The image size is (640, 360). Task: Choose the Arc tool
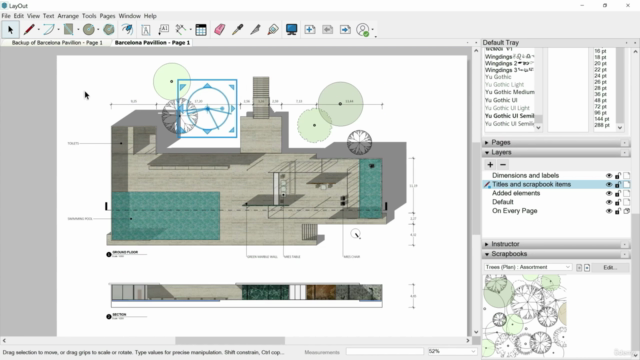49,29
